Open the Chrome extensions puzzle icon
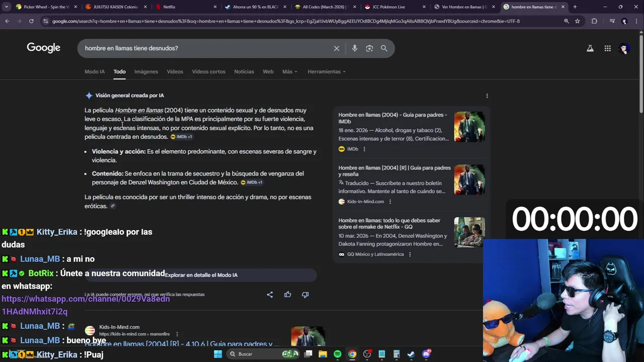644x362 pixels. [594, 21]
